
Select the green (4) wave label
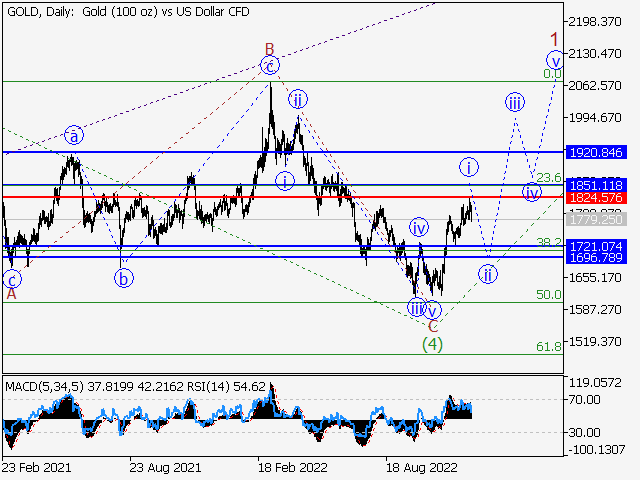(432, 344)
